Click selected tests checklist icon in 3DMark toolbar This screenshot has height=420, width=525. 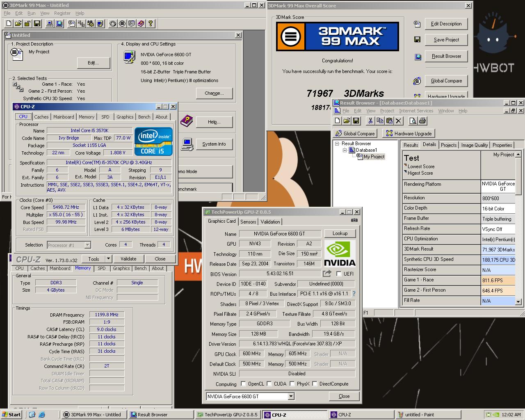(x=81, y=24)
